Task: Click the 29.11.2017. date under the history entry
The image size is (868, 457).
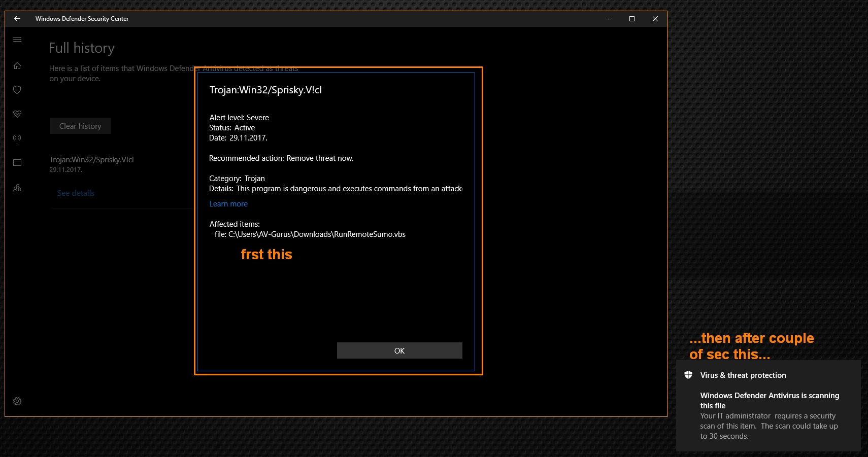Action: pyautogui.click(x=65, y=170)
